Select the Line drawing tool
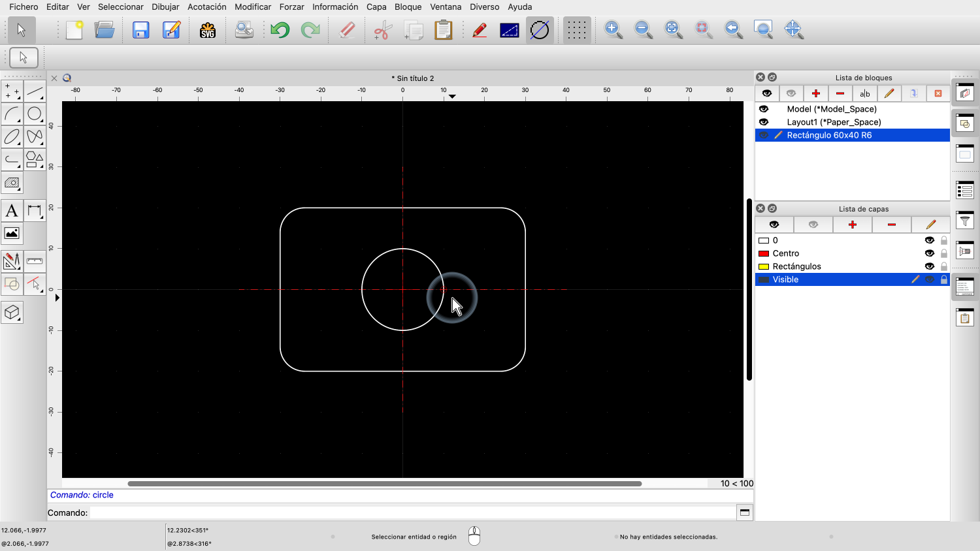Image resolution: width=980 pixels, height=551 pixels. (35, 91)
